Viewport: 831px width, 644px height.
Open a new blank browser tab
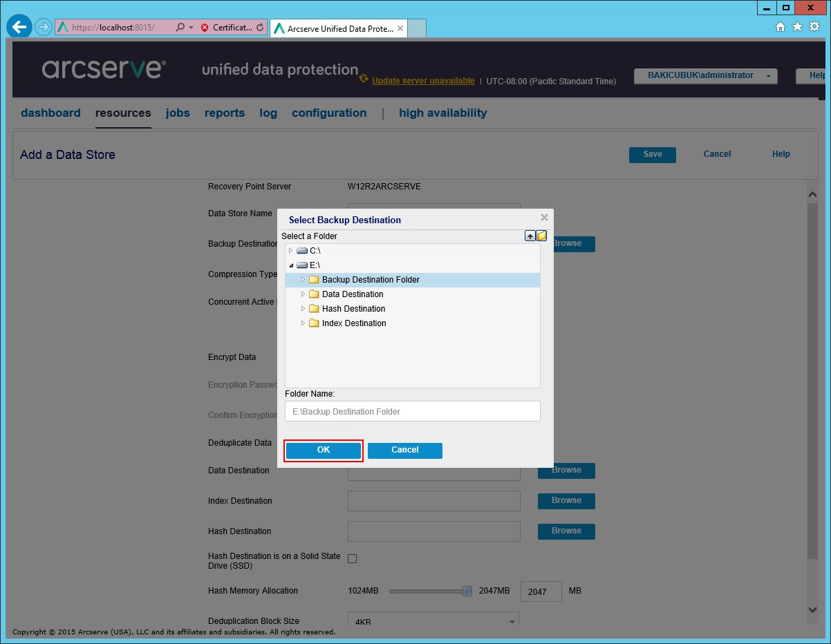[x=416, y=28]
